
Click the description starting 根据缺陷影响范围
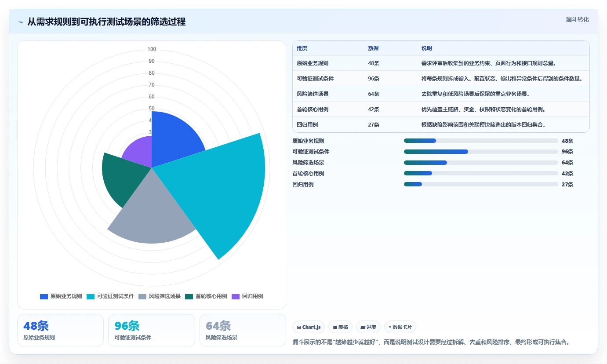tap(483, 125)
